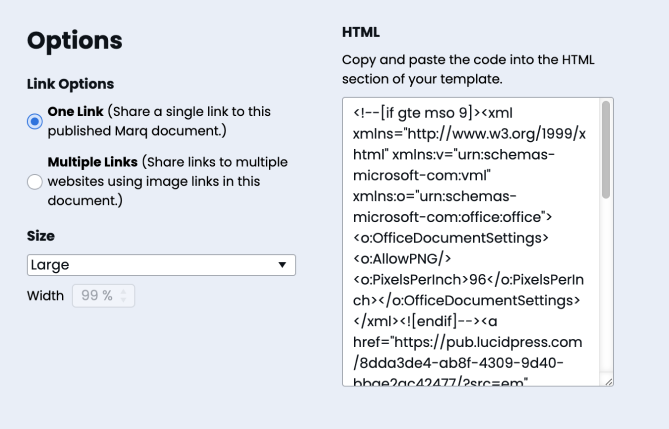Click the Width percentage field
This screenshot has height=429, width=669.
coord(96,296)
